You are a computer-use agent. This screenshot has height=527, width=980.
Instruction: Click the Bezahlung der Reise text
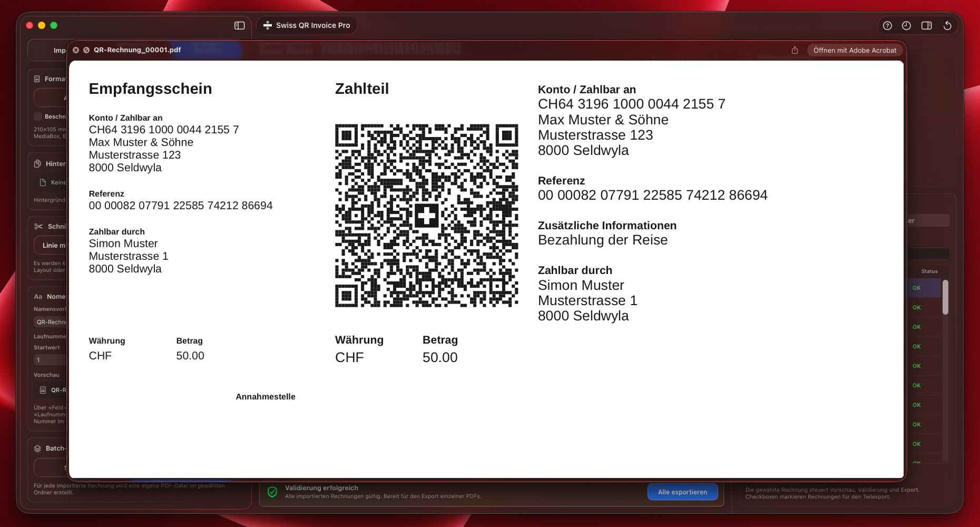click(603, 240)
